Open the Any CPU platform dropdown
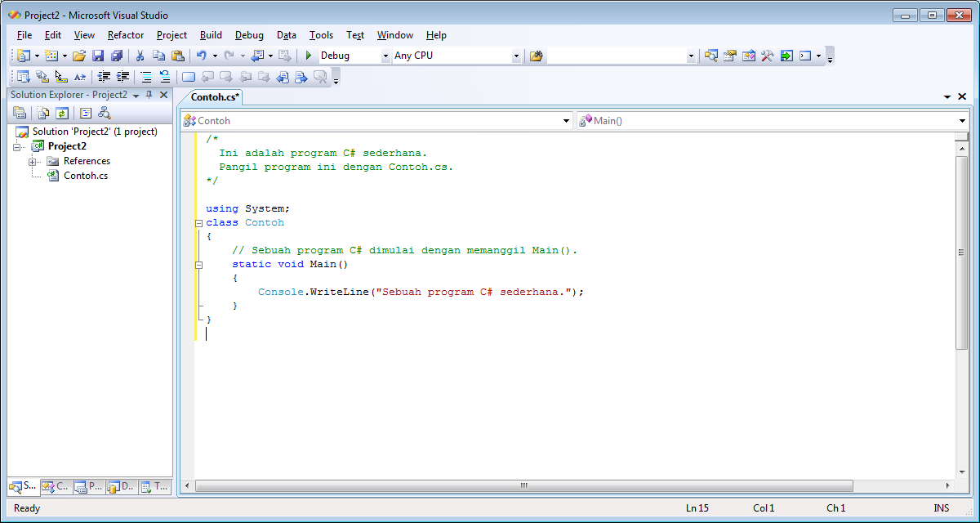The height and width of the screenshot is (523, 980). click(515, 55)
